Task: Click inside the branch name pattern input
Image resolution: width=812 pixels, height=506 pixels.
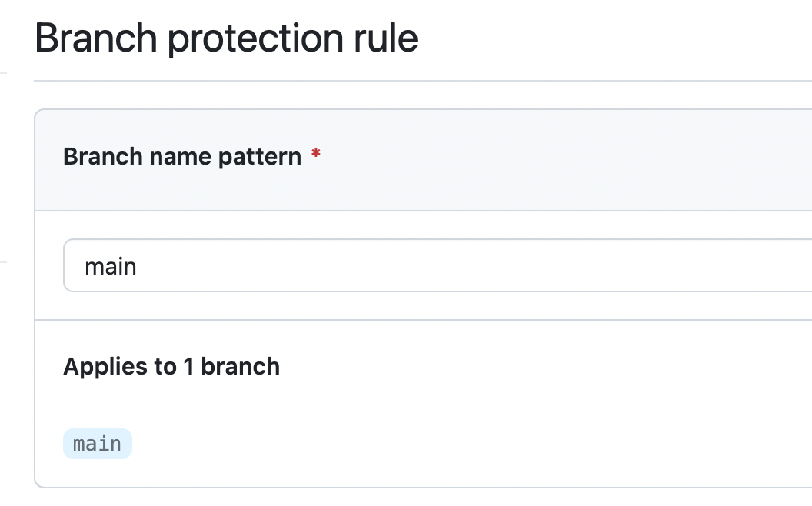Action: (x=308, y=265)
